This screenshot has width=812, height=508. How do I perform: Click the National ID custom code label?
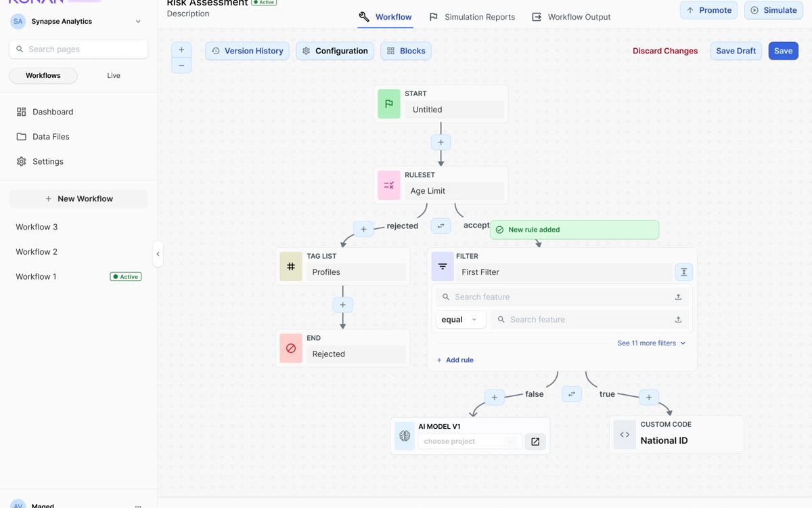(664, 440)
